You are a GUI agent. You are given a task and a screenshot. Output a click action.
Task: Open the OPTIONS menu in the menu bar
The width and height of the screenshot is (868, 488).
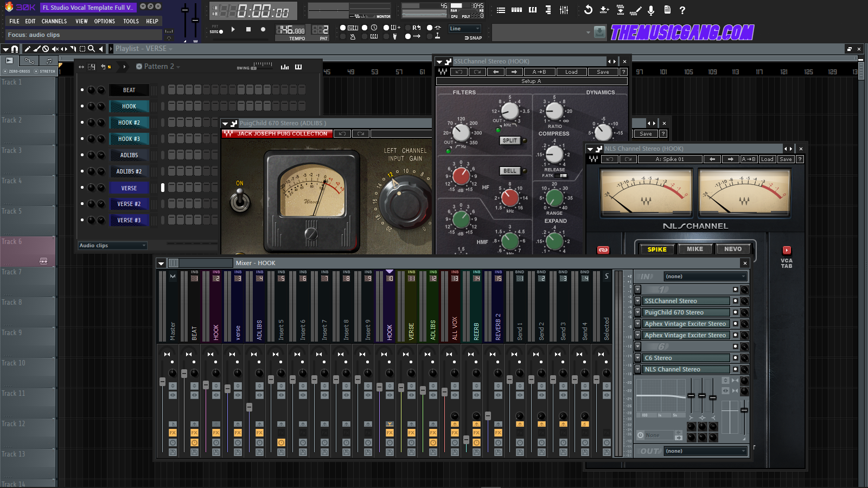[x=104, y=21]
